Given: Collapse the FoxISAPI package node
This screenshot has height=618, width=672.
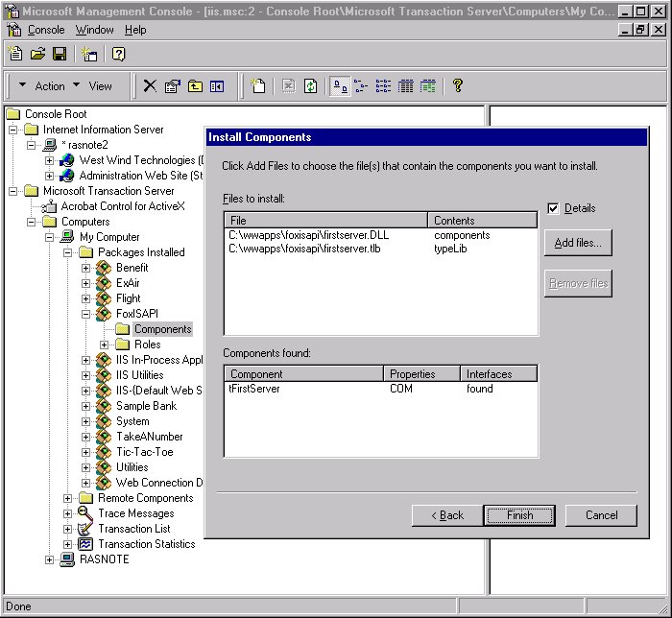Looking at the screenshot, I should click(86, 314).
